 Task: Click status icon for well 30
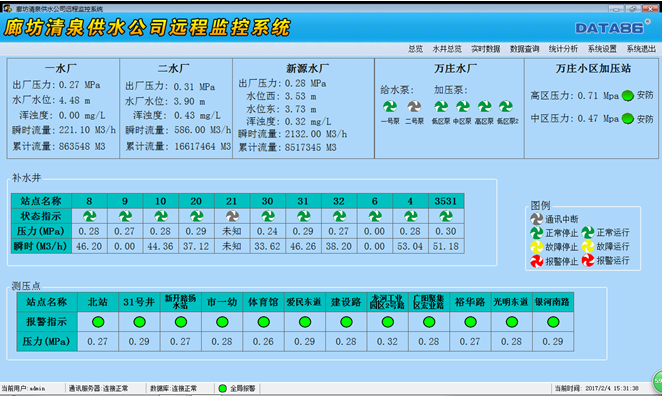point(268,216)
